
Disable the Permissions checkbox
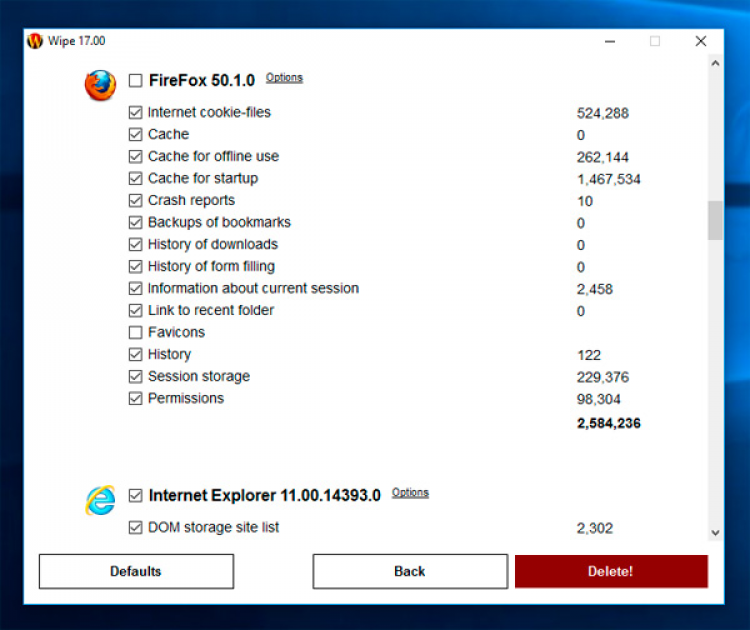(x=135, y=398)
